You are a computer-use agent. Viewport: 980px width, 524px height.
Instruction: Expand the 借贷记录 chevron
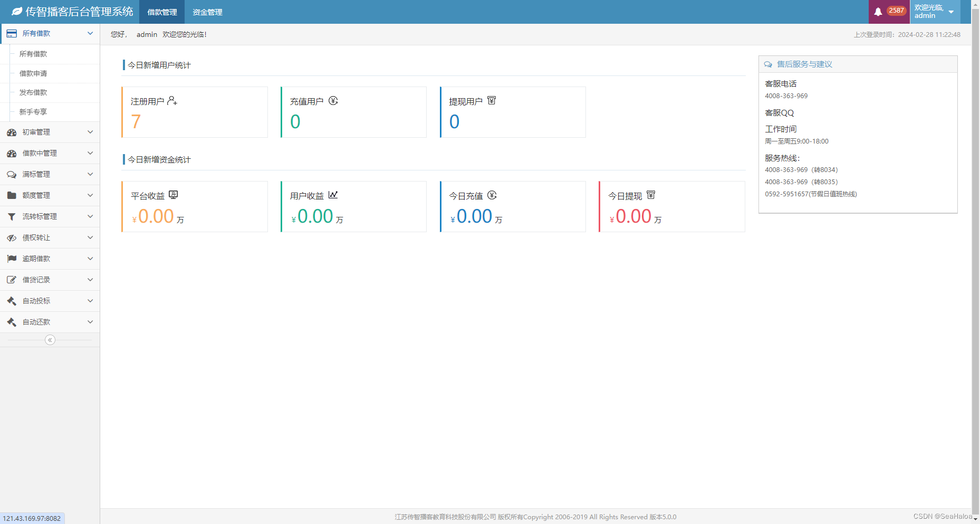tap(90, 280)
